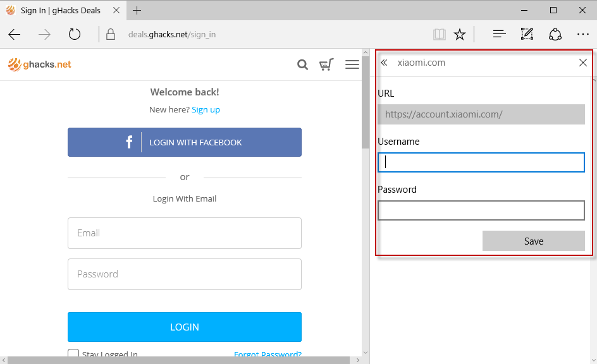Viewport: 597px width, 364px height.
Task: Click the Sign up link
Action: [x=206, y=110]
